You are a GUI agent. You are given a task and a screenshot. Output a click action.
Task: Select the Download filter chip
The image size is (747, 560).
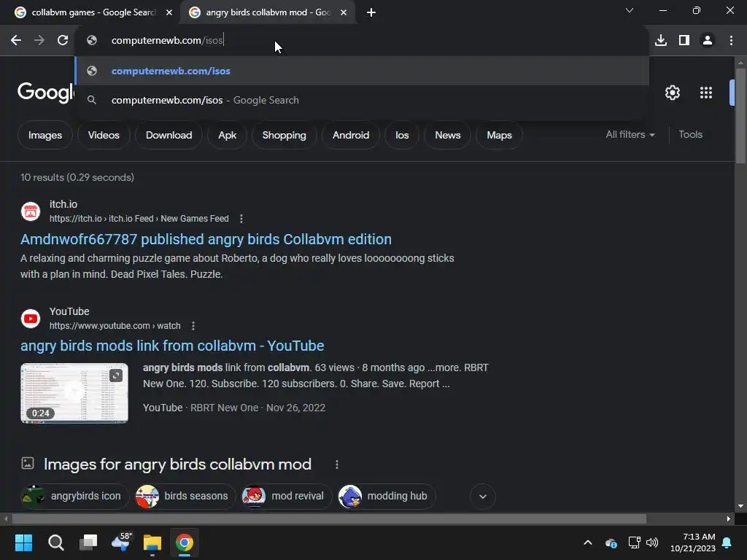[x=169, y=135]
